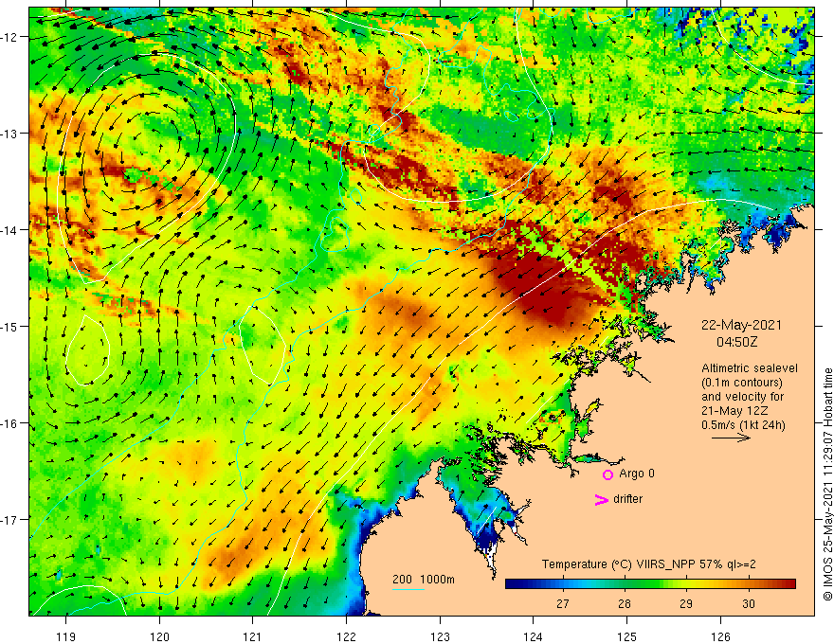The height and width of the screenshot is (644, 834).
Task: Click the 0.5m/s velocity scale arrow
Action: [x=731, y=438]
